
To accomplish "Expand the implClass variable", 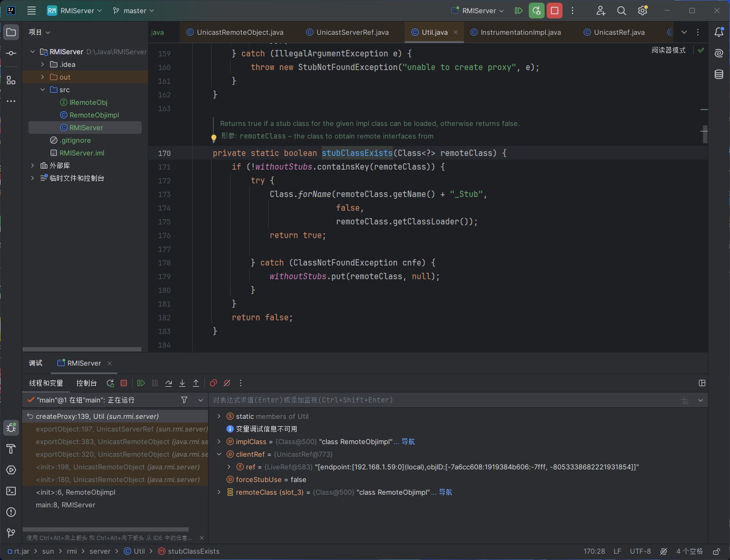I will pos(219,441).
